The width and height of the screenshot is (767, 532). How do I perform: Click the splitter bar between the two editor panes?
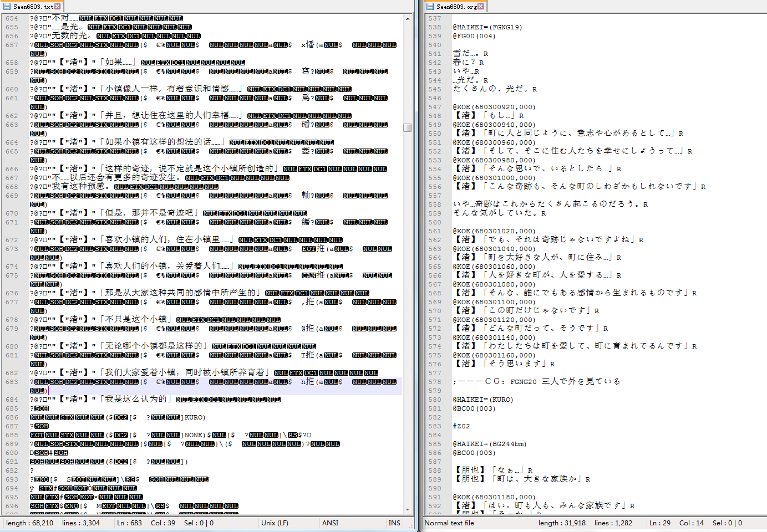(418, 266)
